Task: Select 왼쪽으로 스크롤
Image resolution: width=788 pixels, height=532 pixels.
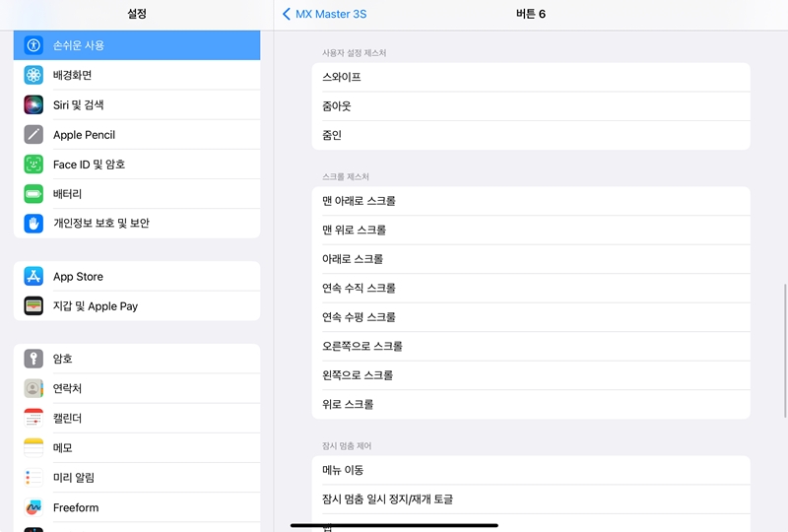Action: tap(531, 375)
